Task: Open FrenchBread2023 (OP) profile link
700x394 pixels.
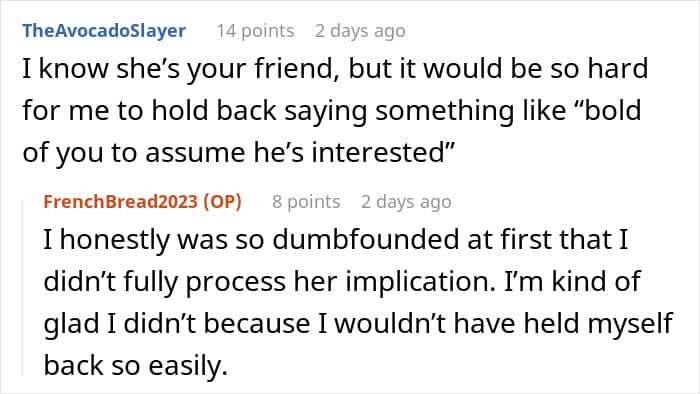Action: click(142, 202)
